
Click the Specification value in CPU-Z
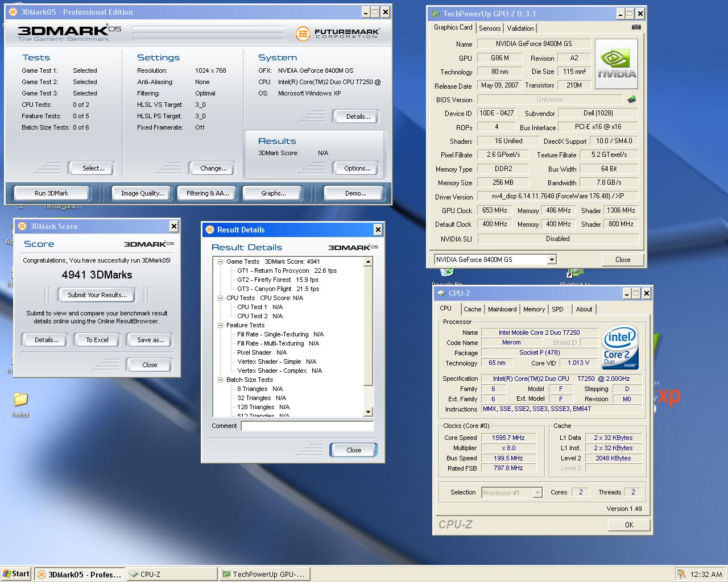click(562, 379)
